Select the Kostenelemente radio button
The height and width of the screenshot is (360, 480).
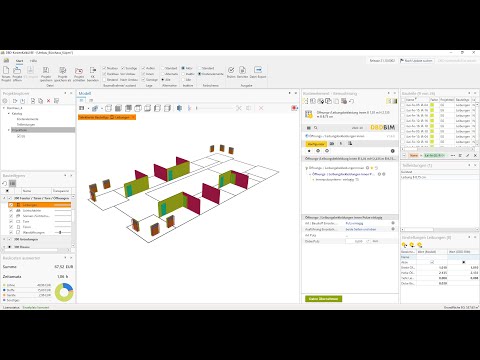pos(199,74)
